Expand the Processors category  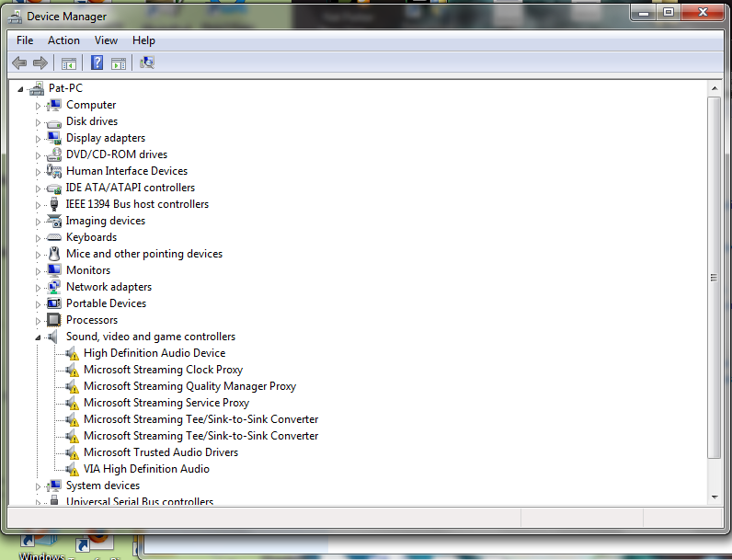[38, 321]
